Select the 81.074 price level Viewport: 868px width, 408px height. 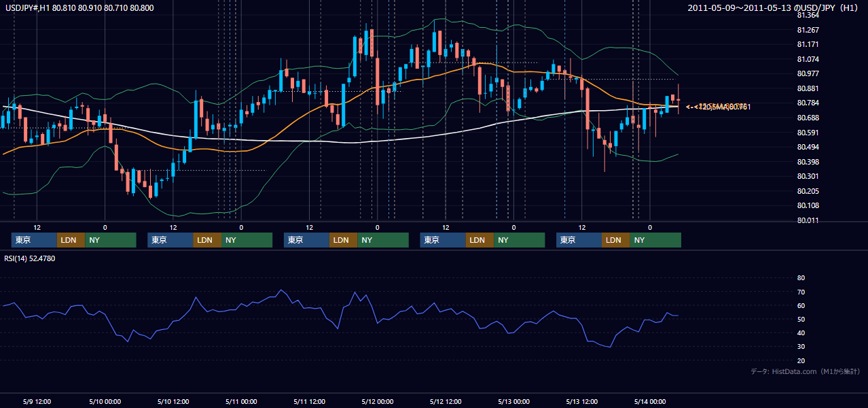pos(808,59)
